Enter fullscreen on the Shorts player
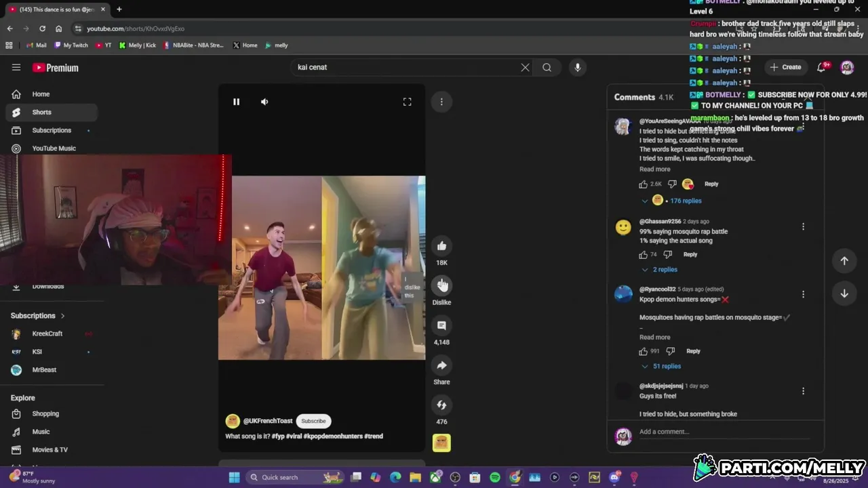The width and height of the screenshot is (868, 488). pyautogui.click(x=407, y=102)
